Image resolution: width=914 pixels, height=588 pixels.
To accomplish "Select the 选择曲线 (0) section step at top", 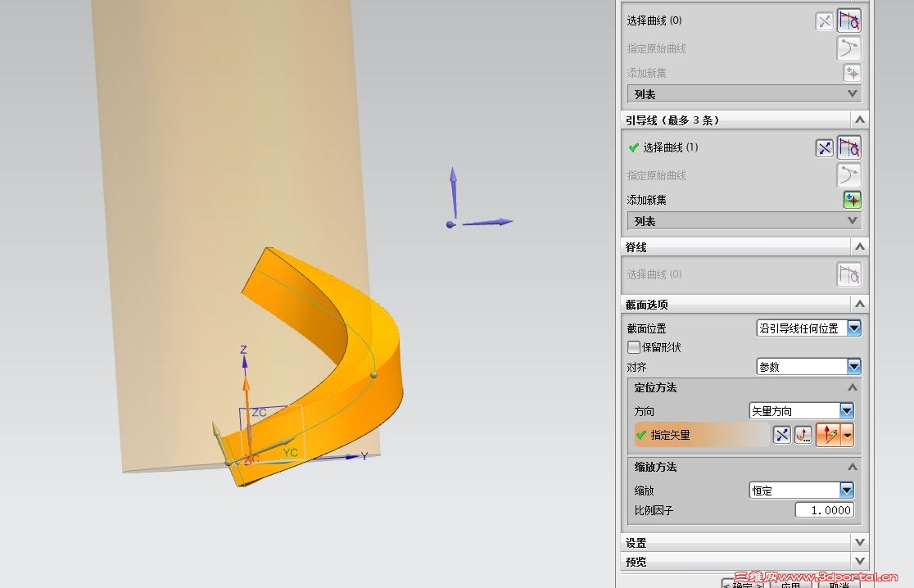I will [654, 20].
